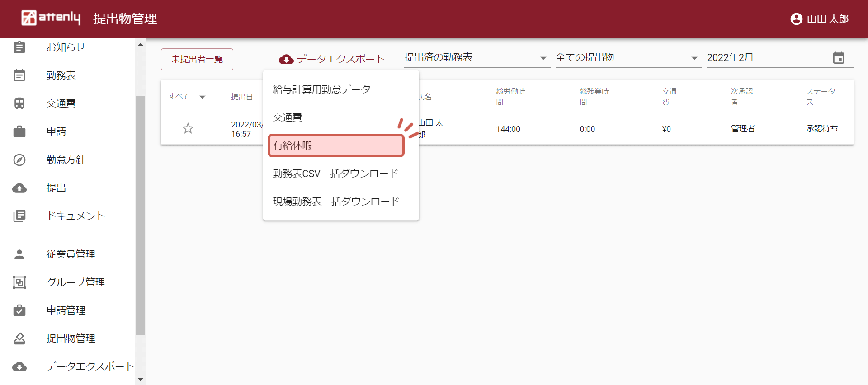868x385 pixels.
Task: Expand the すべて filter dropdown
Action: click(202, 97)
